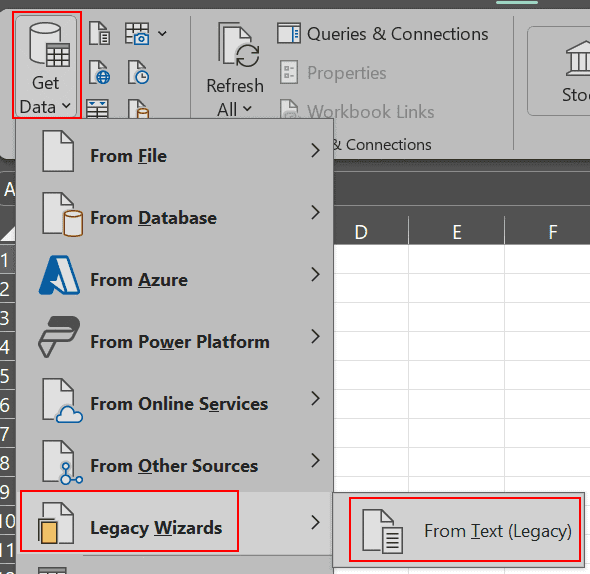Click the From Power Platform chevron arrow

coord(315,336)
